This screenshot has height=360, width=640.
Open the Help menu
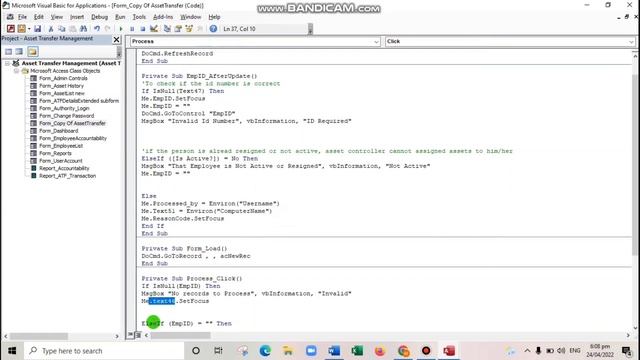click(214, 17)
